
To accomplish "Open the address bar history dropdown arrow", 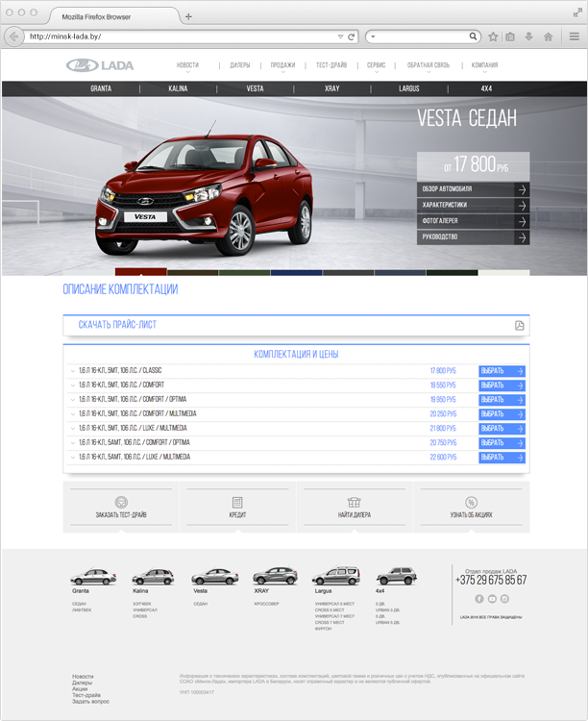I will click(341, 37).
